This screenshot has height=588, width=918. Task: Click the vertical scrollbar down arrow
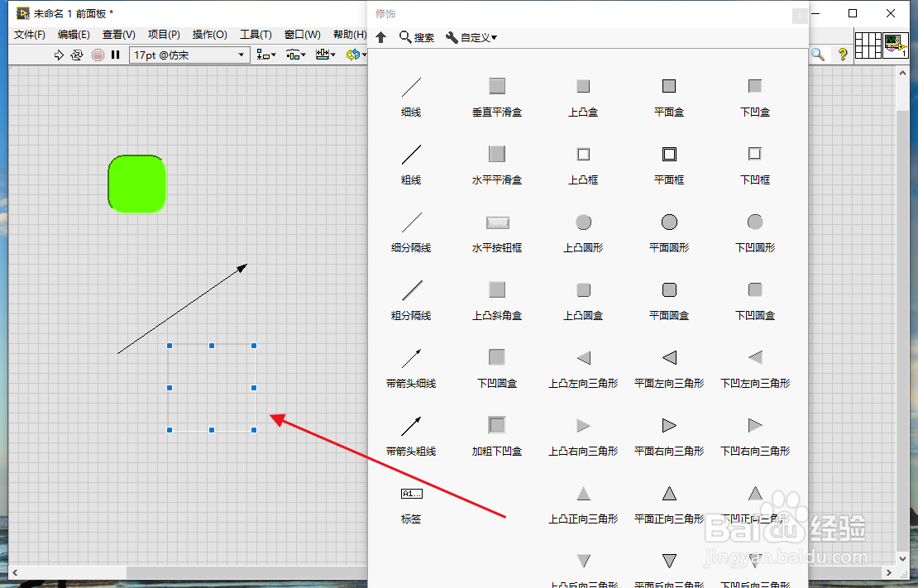coord(903,559)
